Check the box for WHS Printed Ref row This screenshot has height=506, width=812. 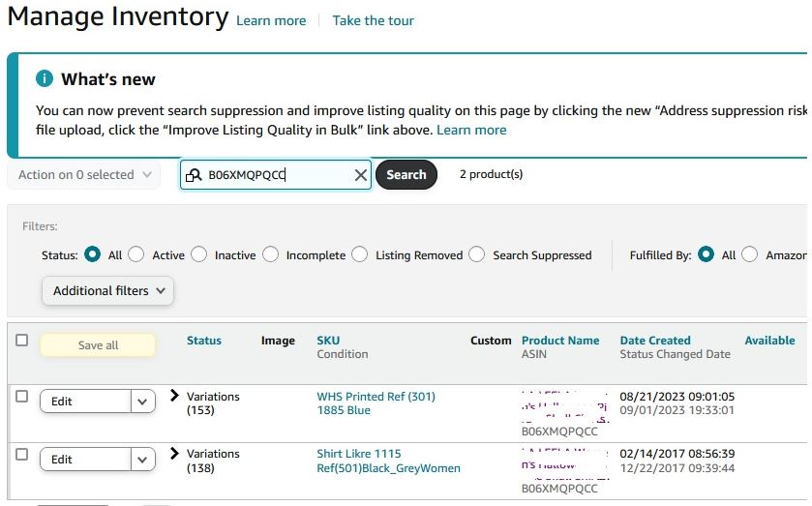22,397
